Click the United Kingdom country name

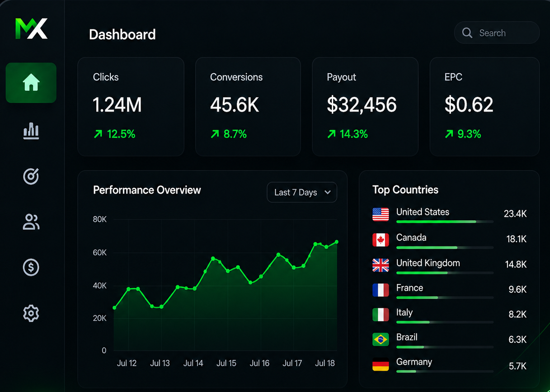coord(428,263)
